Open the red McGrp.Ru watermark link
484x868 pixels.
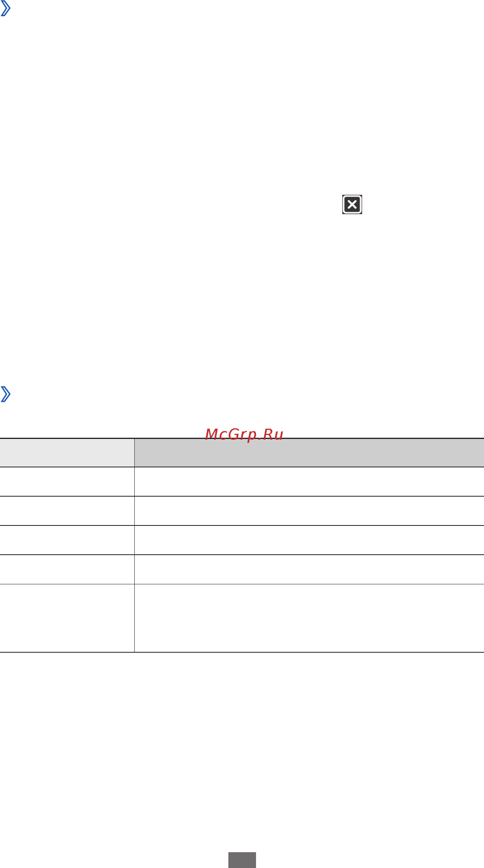244,435
